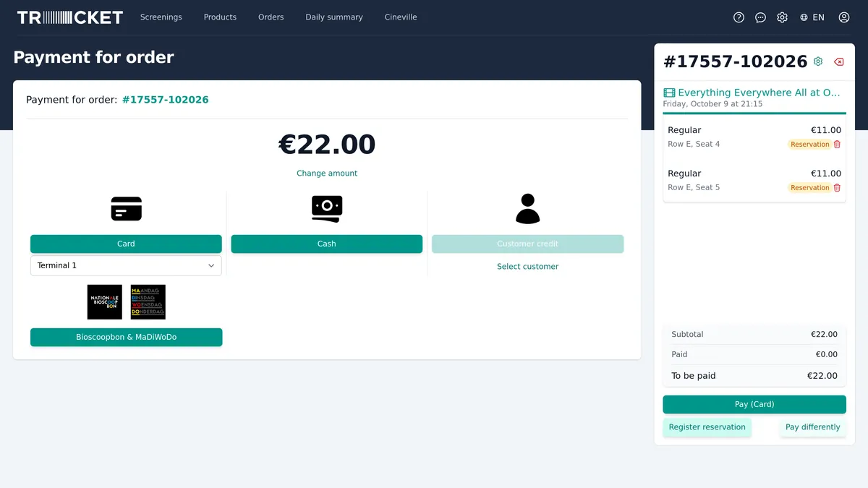Screen dimensions: 868x488
Task: Click the Change amount link
Action: point(327,174)
